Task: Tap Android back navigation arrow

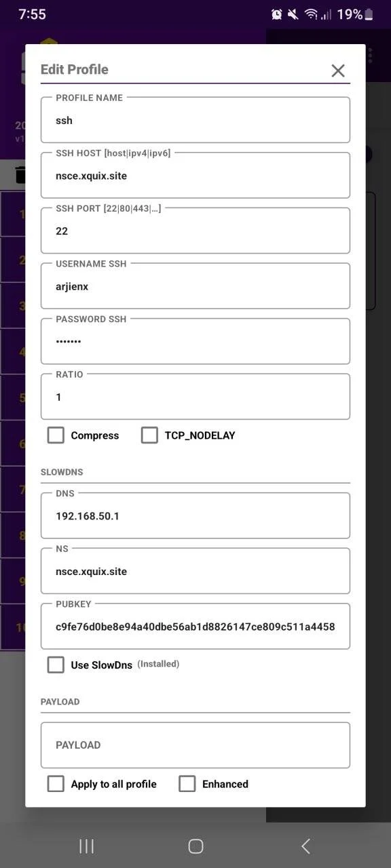Action: (x=305, y=846)
